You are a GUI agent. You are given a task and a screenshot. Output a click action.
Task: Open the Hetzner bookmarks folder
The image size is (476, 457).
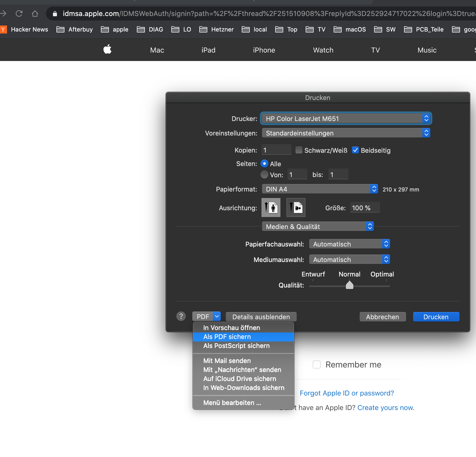(x=216, y=29)
